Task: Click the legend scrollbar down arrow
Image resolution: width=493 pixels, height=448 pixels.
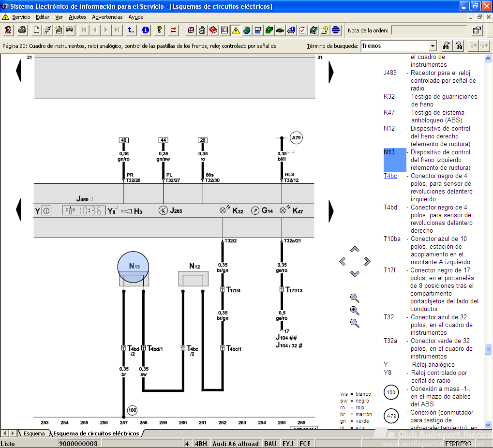Action: pyautogui.click(x=488, y=425)
